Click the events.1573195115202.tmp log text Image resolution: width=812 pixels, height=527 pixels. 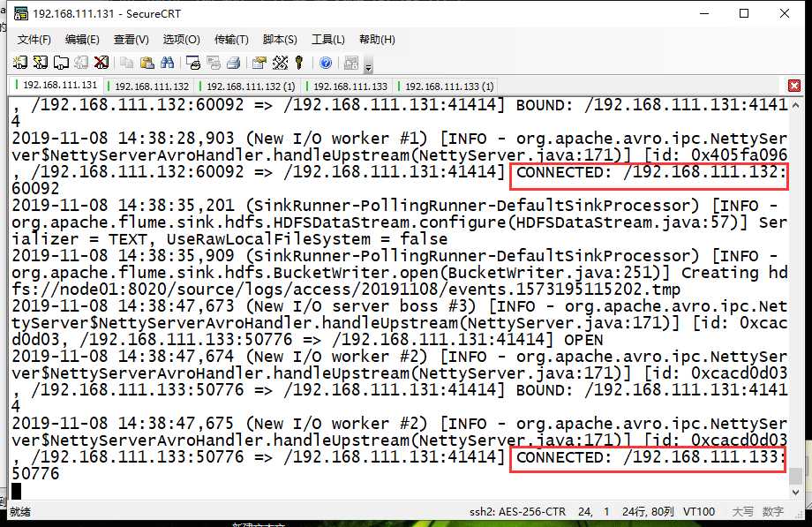564,290
